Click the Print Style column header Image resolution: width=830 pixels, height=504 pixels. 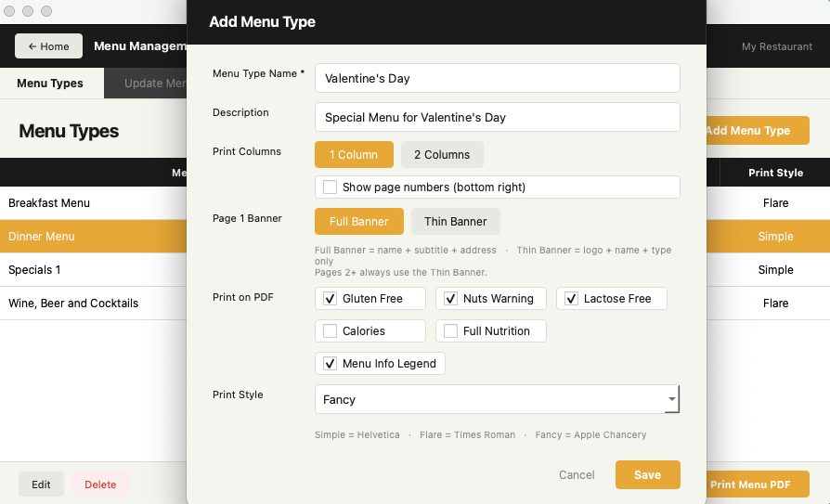[x=775, y=173]
